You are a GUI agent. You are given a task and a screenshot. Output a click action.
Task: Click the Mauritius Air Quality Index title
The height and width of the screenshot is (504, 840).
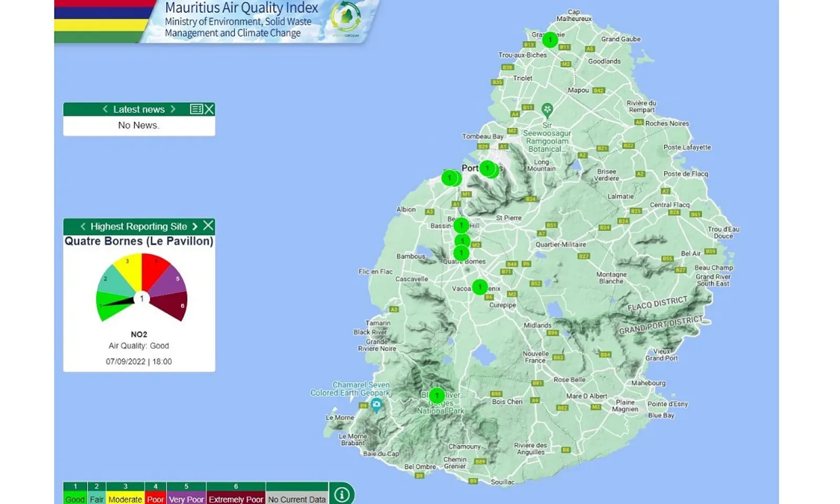pyautogui.click(x=241, y=8)
